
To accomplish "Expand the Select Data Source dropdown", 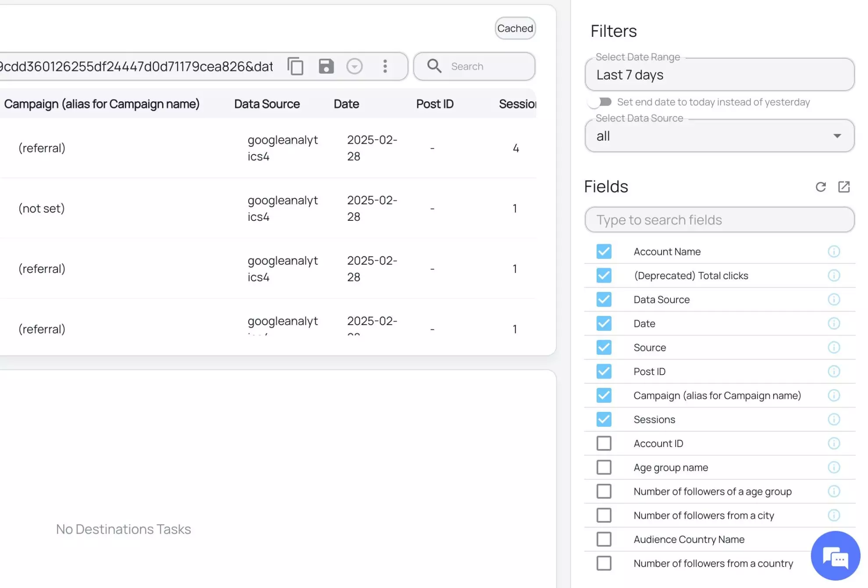I will click(719, 136).
